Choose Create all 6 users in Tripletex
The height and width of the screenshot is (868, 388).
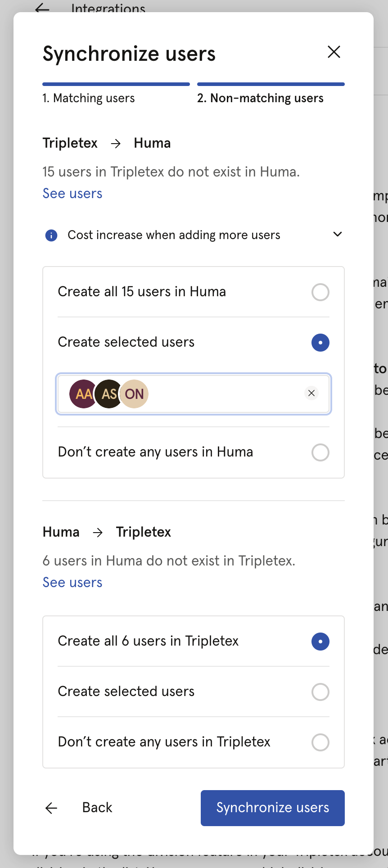[320, 641]
